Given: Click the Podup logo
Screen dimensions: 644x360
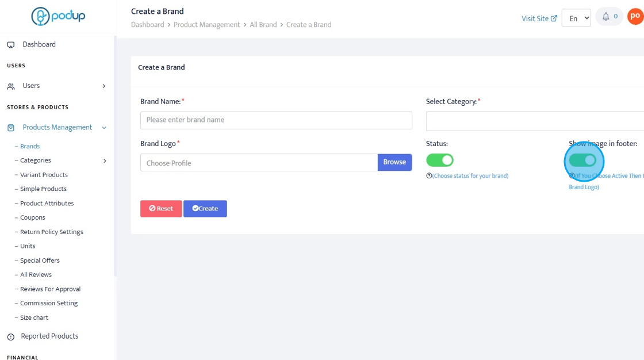Looking at the screenshot, I should 58,16.
